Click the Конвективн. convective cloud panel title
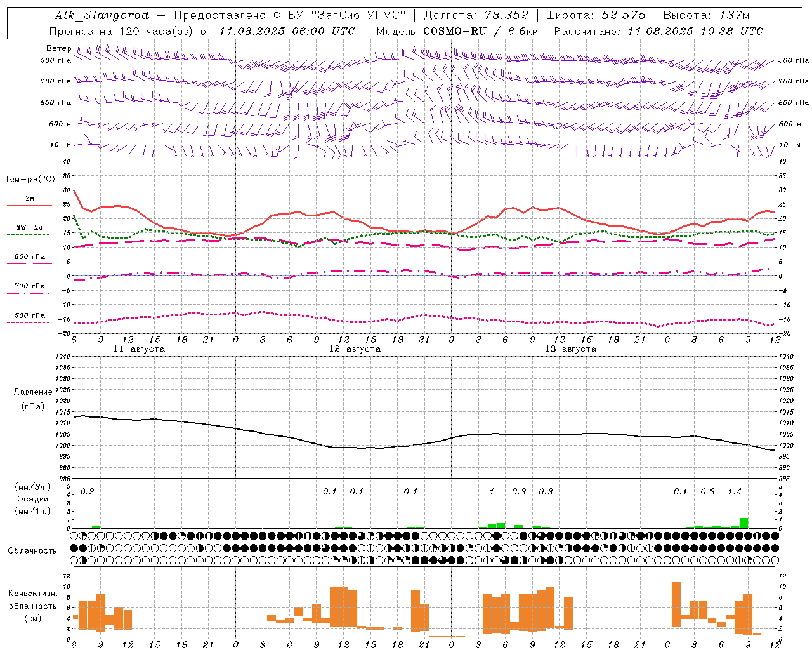This screenshot has height=650, width=812. pyautogui.click(x=32, y=594)
